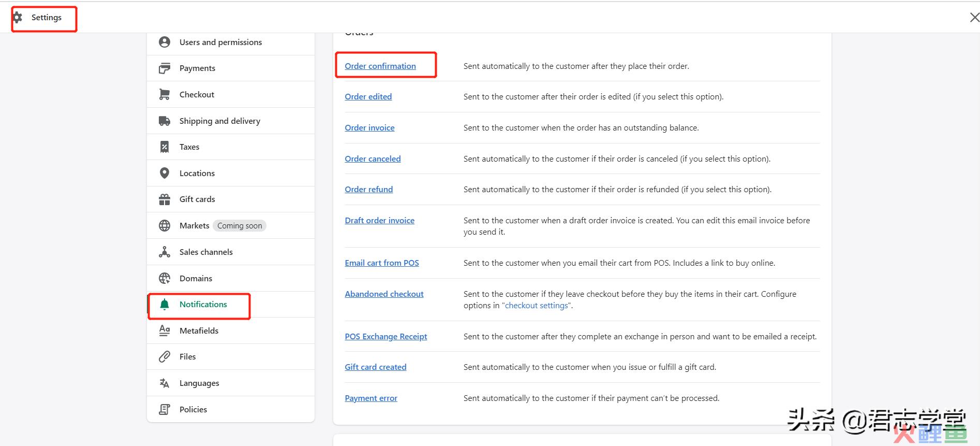Open the Taxes section
Screen dimensions: 980x446
click(x=231, y=147)
